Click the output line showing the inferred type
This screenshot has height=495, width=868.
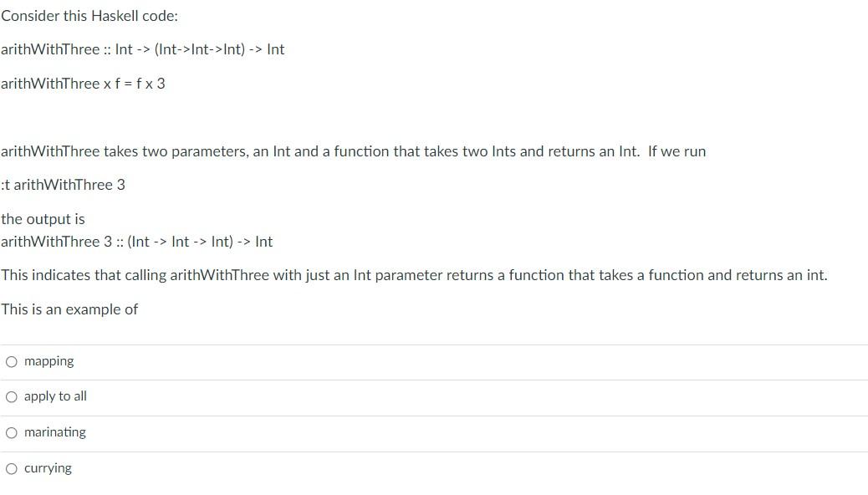click(136, 242)
